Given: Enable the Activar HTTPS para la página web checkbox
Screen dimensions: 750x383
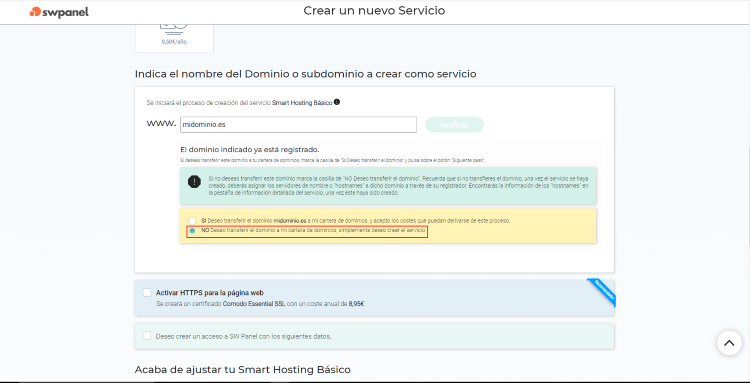Looking at the screenshot, I should point(147,293).
